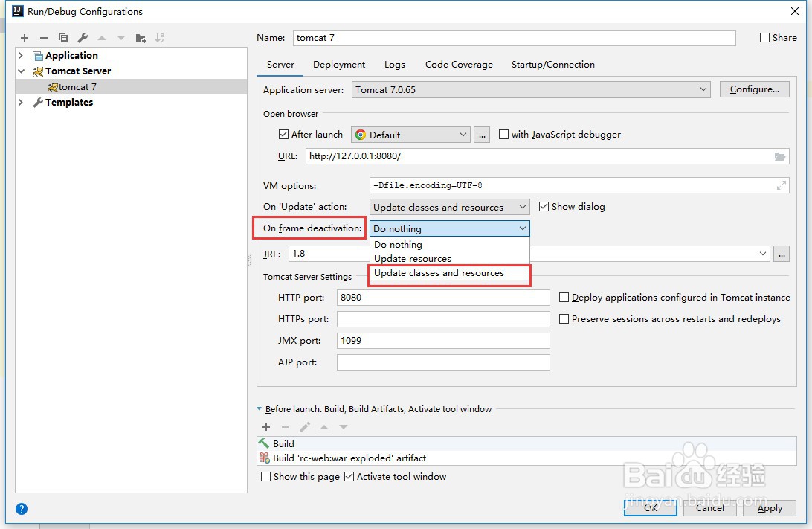812x529 pixels.
Task: Expand VM options field icon
Action: point(782,185)
